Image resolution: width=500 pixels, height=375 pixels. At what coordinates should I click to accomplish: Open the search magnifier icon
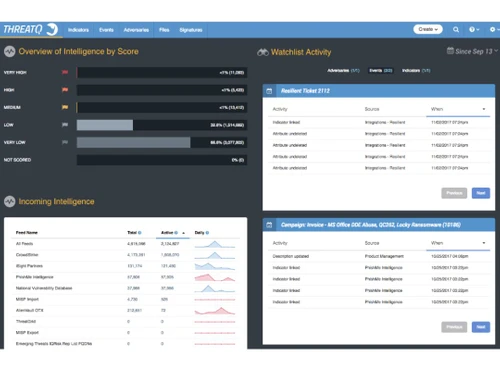(456, 30)
